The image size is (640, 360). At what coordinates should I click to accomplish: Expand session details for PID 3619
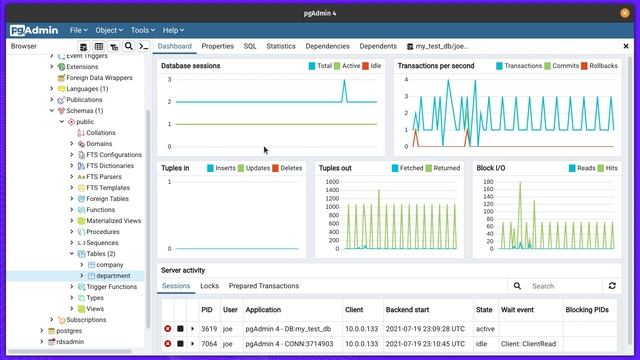(x=193, y=329)
